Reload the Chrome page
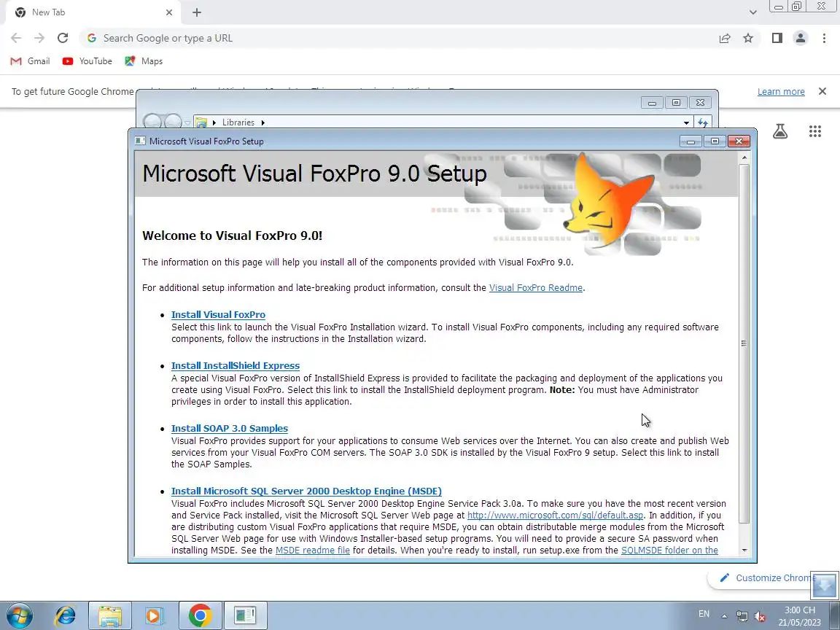Screen dimensions: 840x630 [63, 38]
